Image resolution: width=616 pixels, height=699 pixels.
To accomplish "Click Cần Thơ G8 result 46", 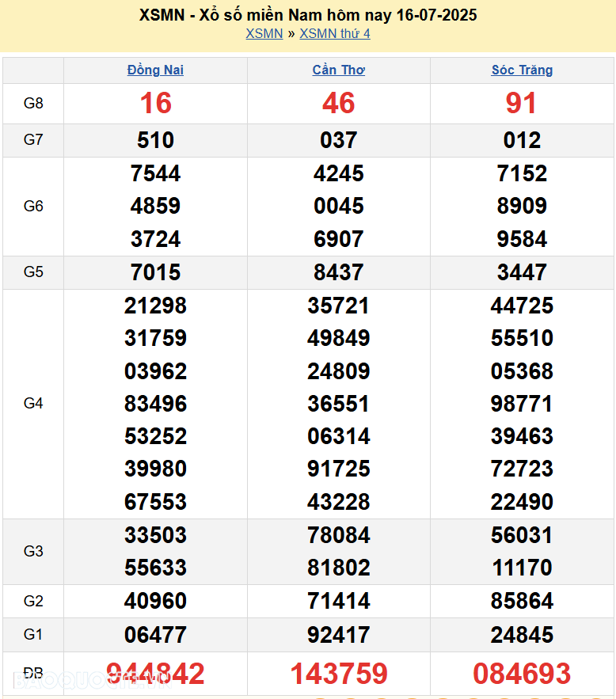I will 339,104.
